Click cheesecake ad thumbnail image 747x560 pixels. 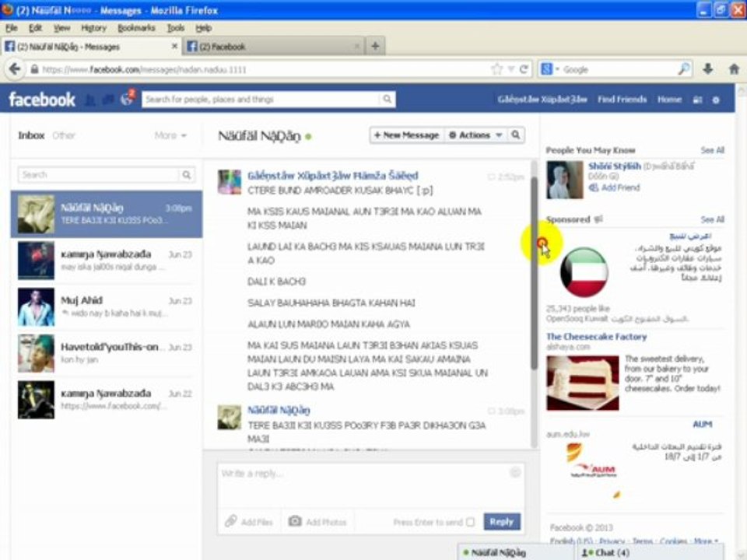pyautogui.click(x=583, y=383)
